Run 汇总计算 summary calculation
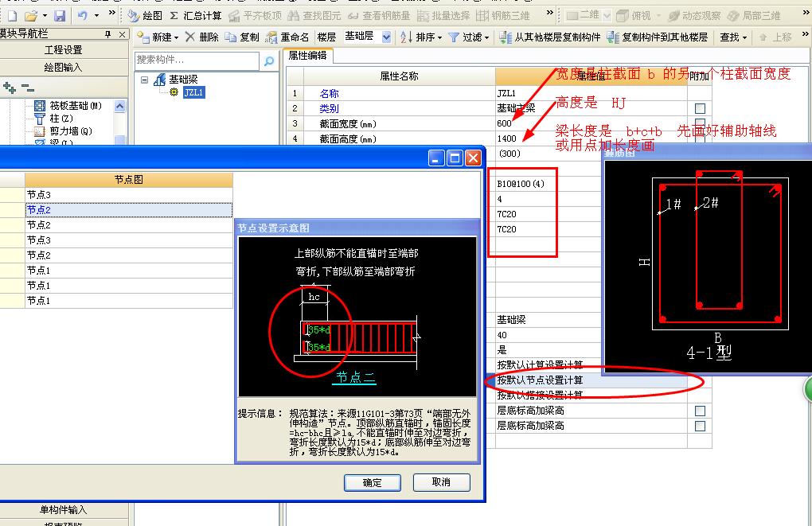 [x=196, y=16]
